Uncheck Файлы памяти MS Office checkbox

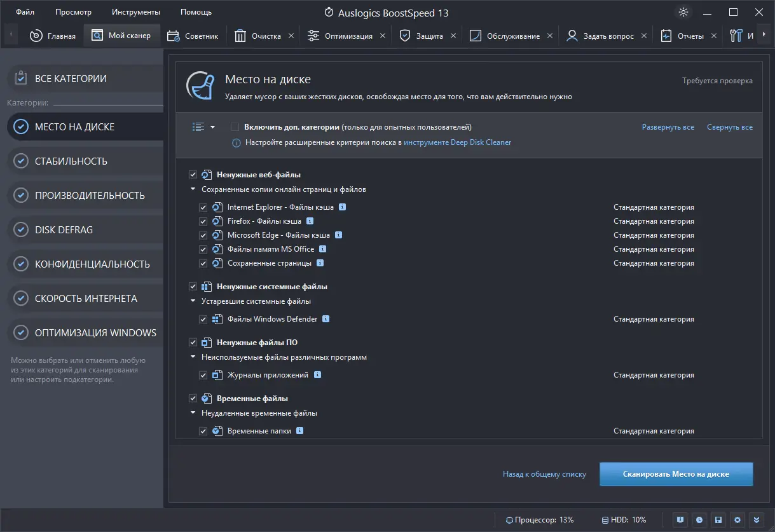(x=203, y=249)
